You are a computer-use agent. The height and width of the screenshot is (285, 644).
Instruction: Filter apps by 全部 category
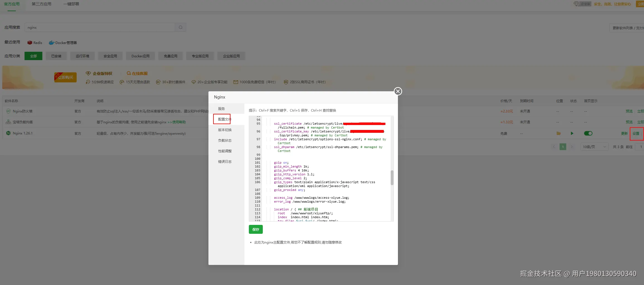(x=33, y=56)
